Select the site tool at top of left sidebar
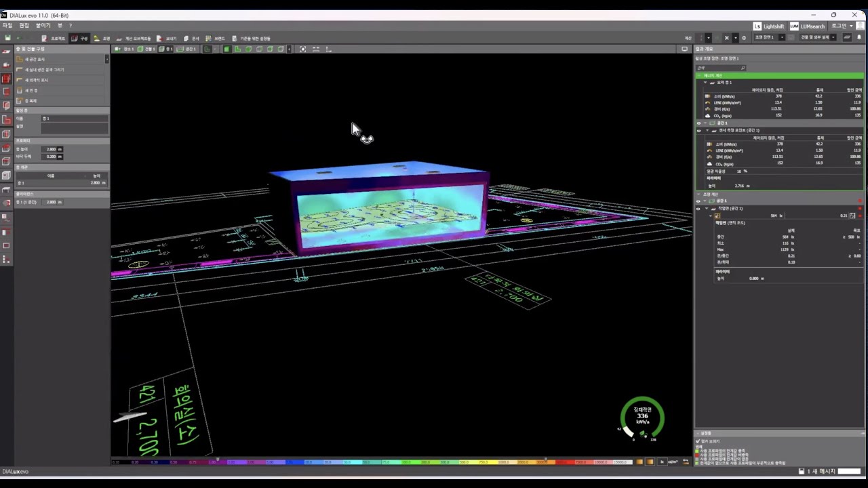Image resolution: width=868 pixels, height=488 pixels. coord(6,52)
